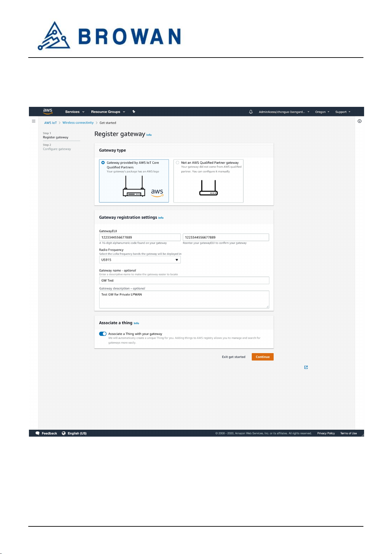Click the Feedback speech bubble icon
Image resolution: width=392 pixels, height=554 pixels.
(x=37, y=433)
